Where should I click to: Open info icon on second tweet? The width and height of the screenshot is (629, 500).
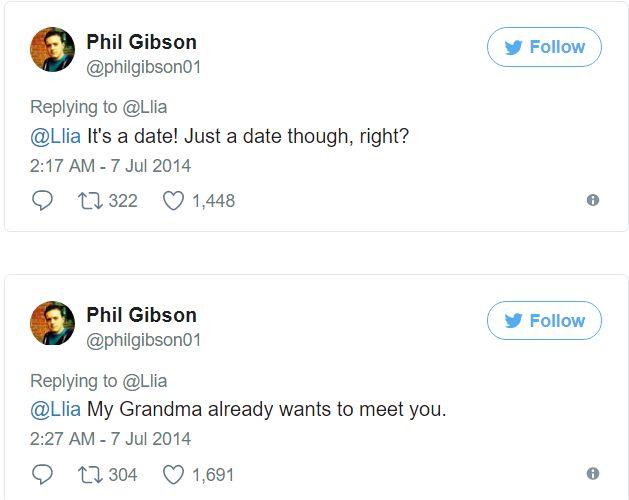592,474
